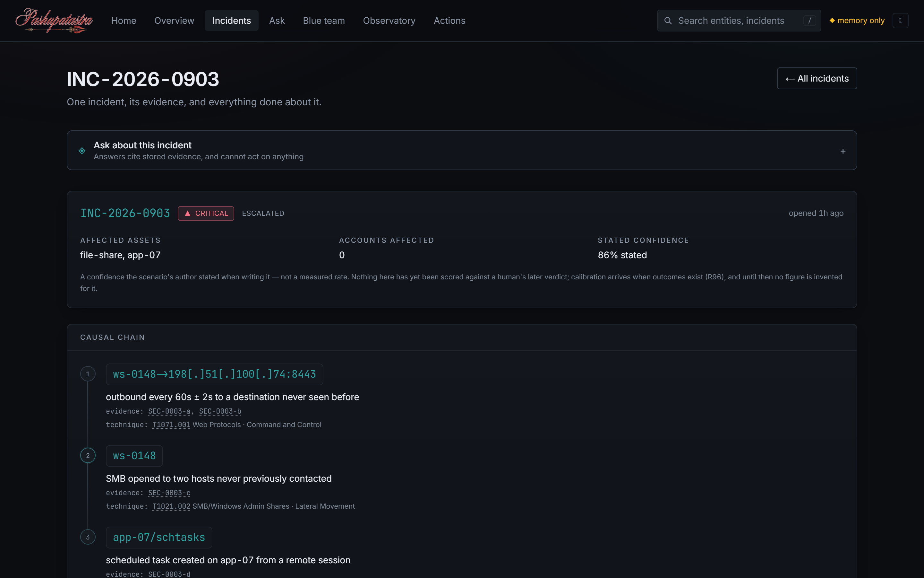Click the diamond icon beside Ask about this incident

tap(82, 151)
